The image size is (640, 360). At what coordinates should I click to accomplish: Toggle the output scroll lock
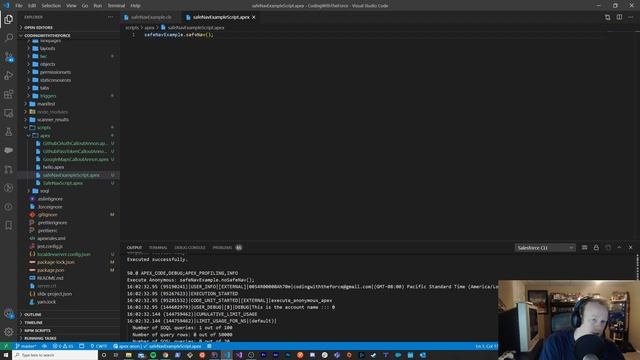pyautogui.click(x=596, y=247)
